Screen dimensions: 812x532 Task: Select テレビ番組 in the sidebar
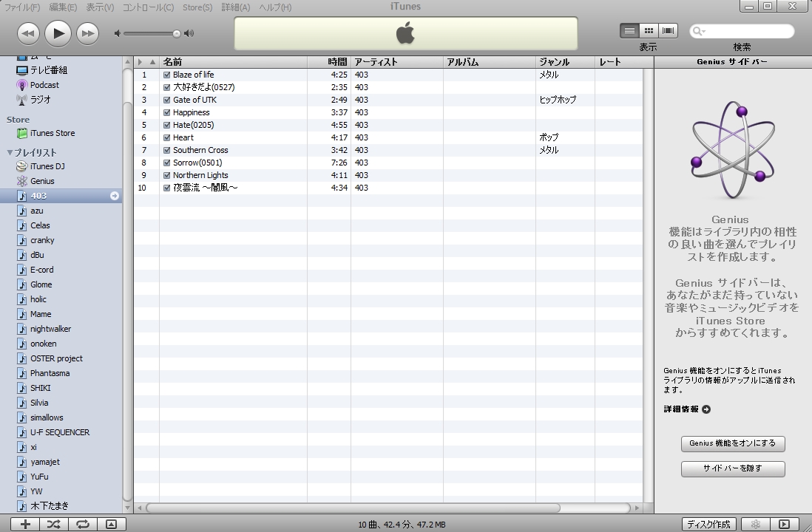coord(49,70)
